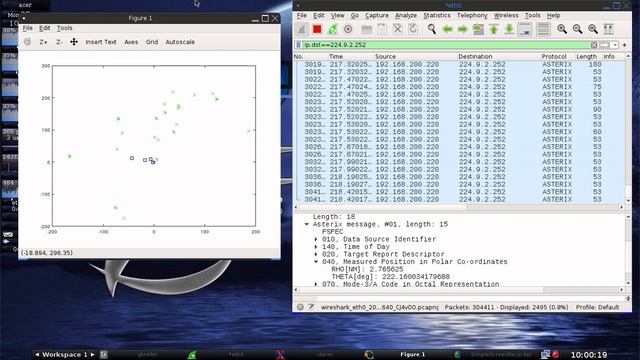
Task: Select the RHO[NM]: 2.765625 field
Action: (x=367, y=269)
